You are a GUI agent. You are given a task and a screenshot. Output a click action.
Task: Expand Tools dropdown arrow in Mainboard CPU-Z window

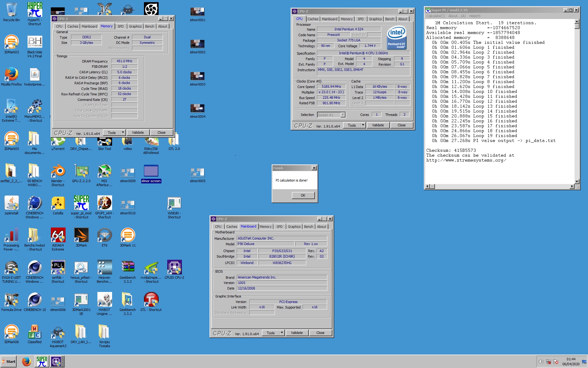[x=282, y=333]
